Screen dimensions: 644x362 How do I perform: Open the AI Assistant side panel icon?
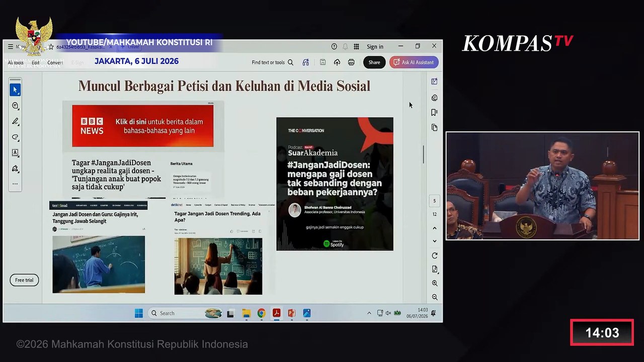tap(435, 81)
